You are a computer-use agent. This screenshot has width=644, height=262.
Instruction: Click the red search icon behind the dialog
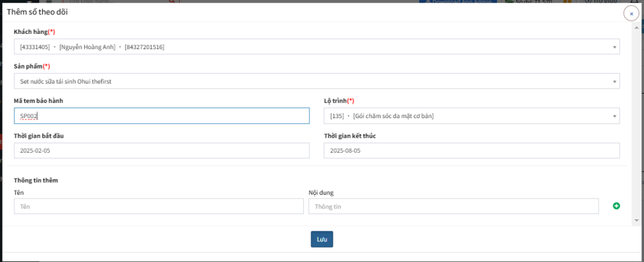pyautogui.click(x=172, y=1)
